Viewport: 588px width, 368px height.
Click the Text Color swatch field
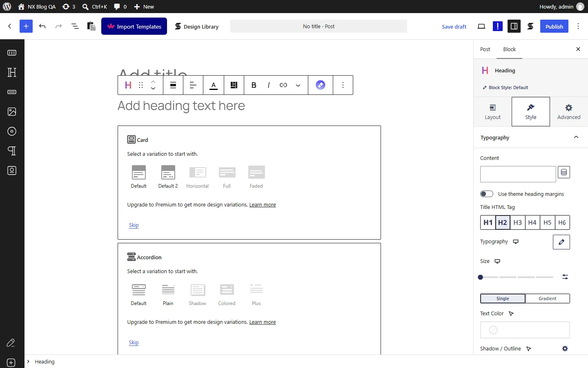[525, 330]
